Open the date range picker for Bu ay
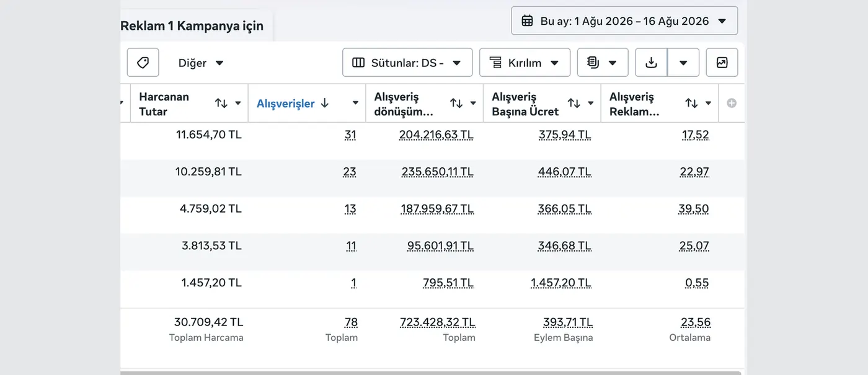The height and width of the screenshot is (375, 868). pos(624,20)
